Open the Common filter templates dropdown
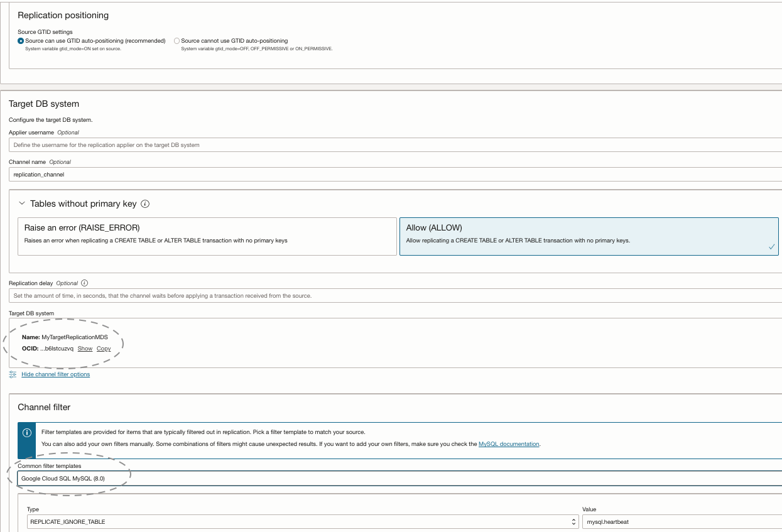Image resolution: width=782 pixels, height=532 pixels. point(399,479)
